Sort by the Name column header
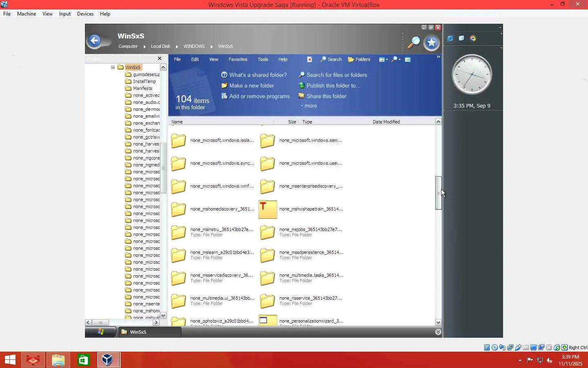This screenshot has height=368, width=588. tap(177, 122)
